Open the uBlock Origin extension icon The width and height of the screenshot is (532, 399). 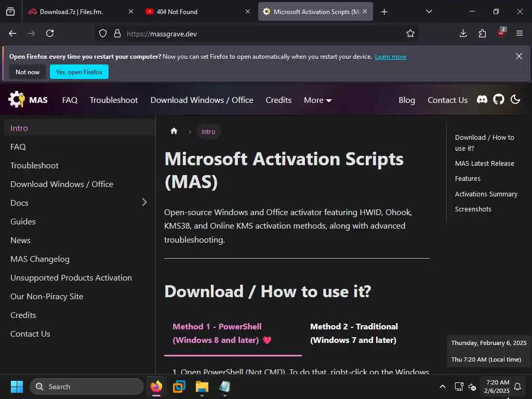tap(501, 33)
